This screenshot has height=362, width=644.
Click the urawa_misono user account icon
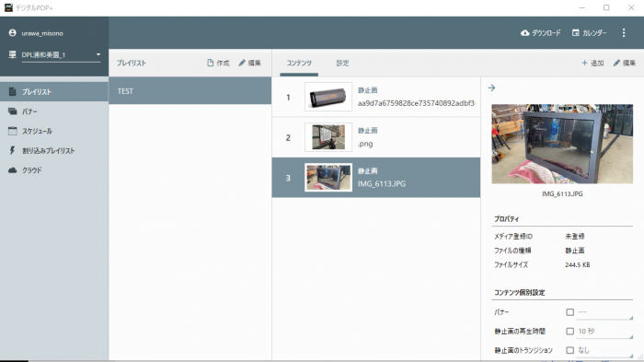click(x=12, y=33)
